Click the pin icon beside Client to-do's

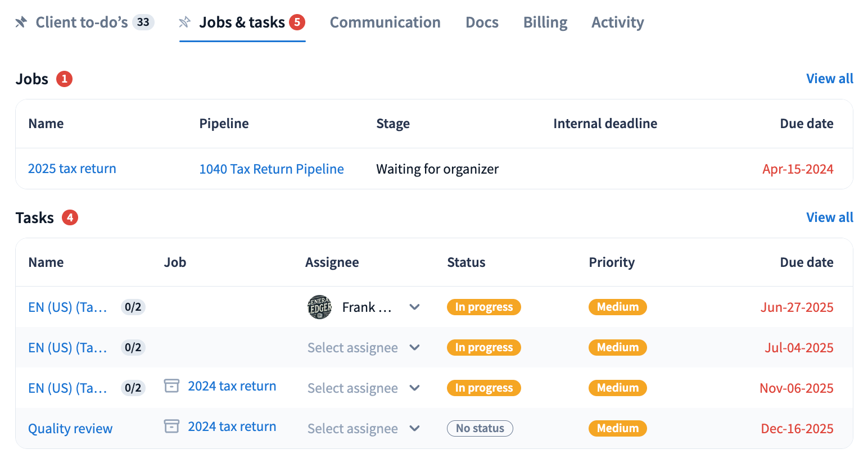21,22
